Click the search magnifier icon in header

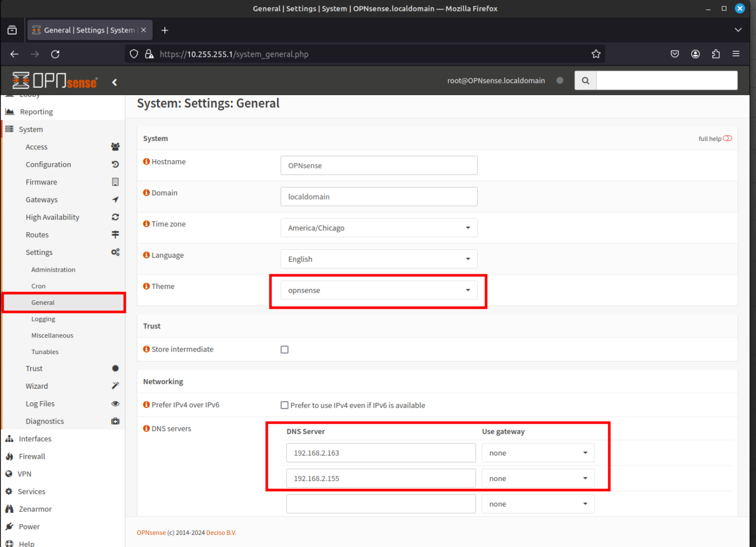coord(585,80)
